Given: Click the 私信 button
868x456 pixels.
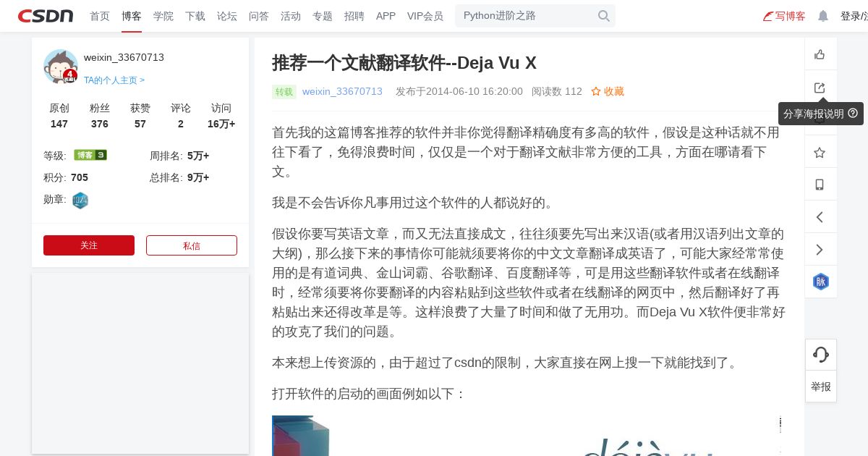Looking at the screenshot, I should coord(192,245).
